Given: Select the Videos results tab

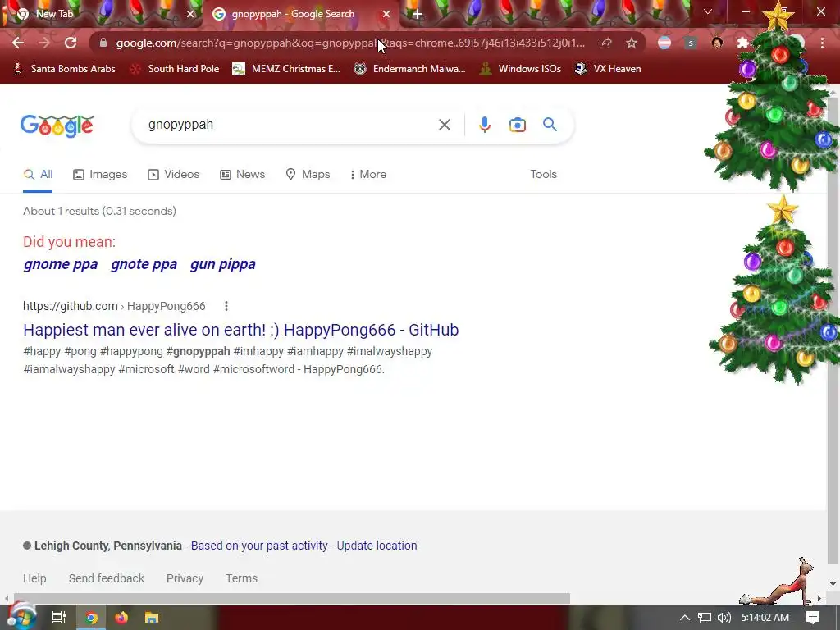Looking at the screenshot, I should [x=174, y=174].
